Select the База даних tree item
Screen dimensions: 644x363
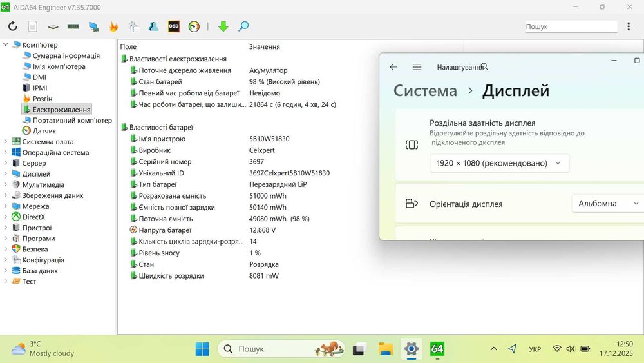[40, 271]
